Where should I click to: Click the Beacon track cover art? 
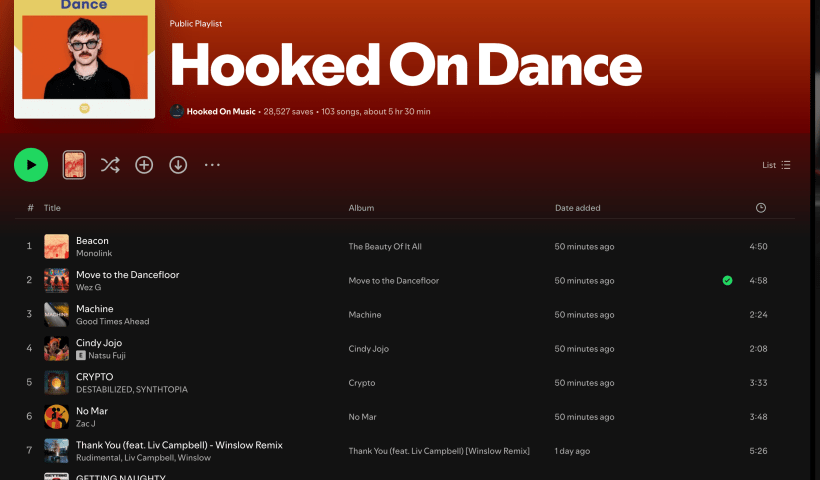(x=57, y=246)
